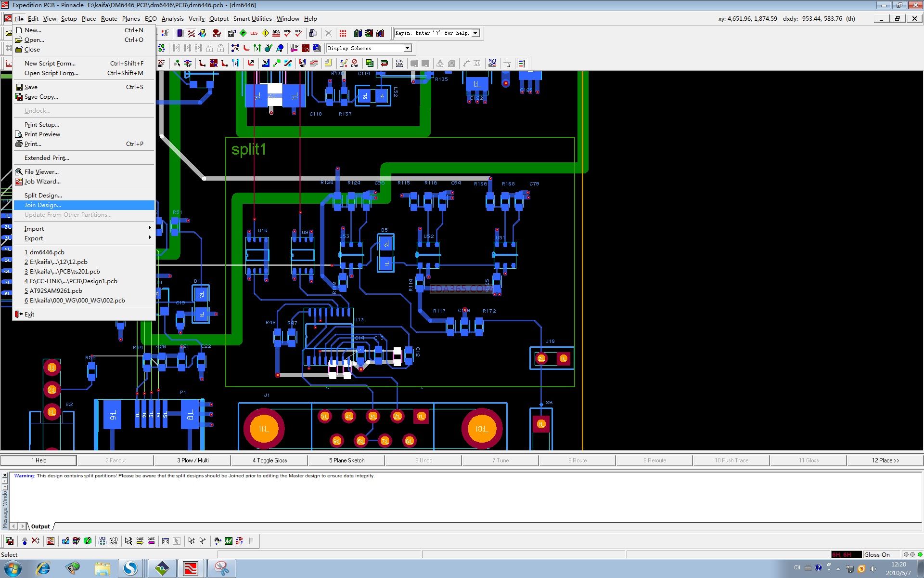Select Join Design from File menu

point(43,205)
